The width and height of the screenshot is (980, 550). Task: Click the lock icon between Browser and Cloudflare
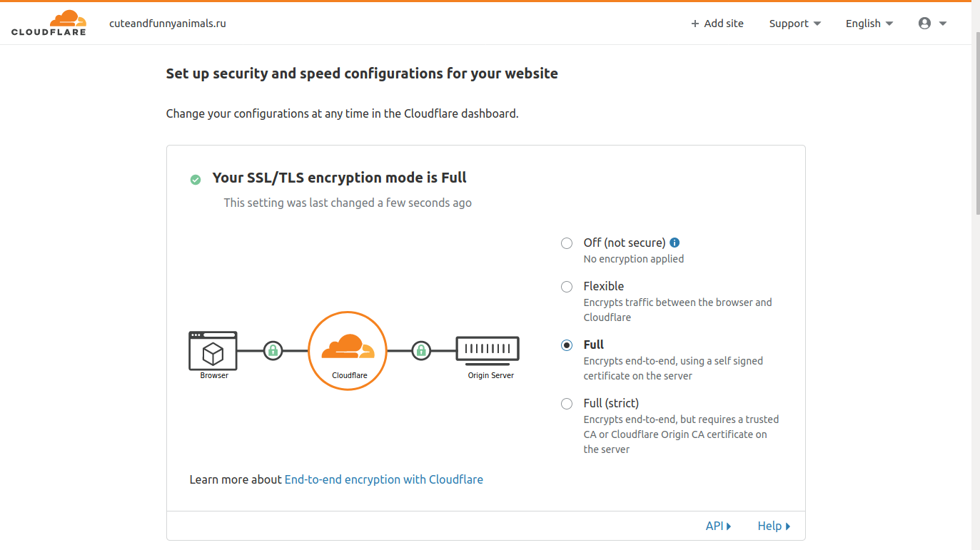(273, 351)
